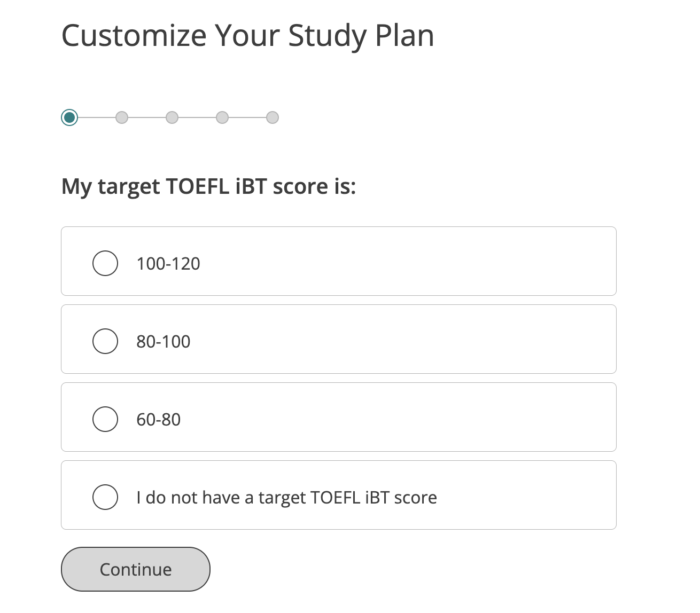Click the fifth and last step dot
This screenshot has height=613, width=700.
click(x=273, y=117)
